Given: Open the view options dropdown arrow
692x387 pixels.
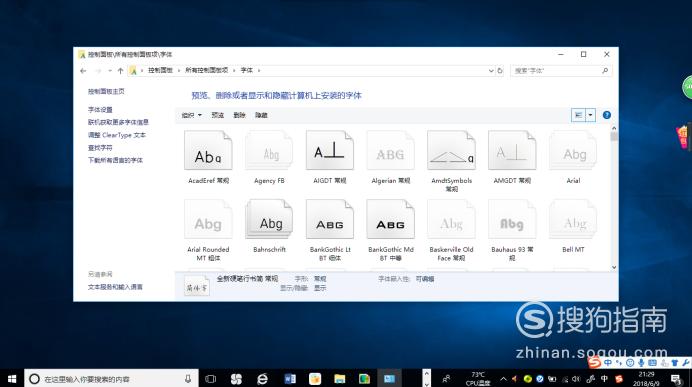Looking at the screenshot, I should (x=590, y=115).
